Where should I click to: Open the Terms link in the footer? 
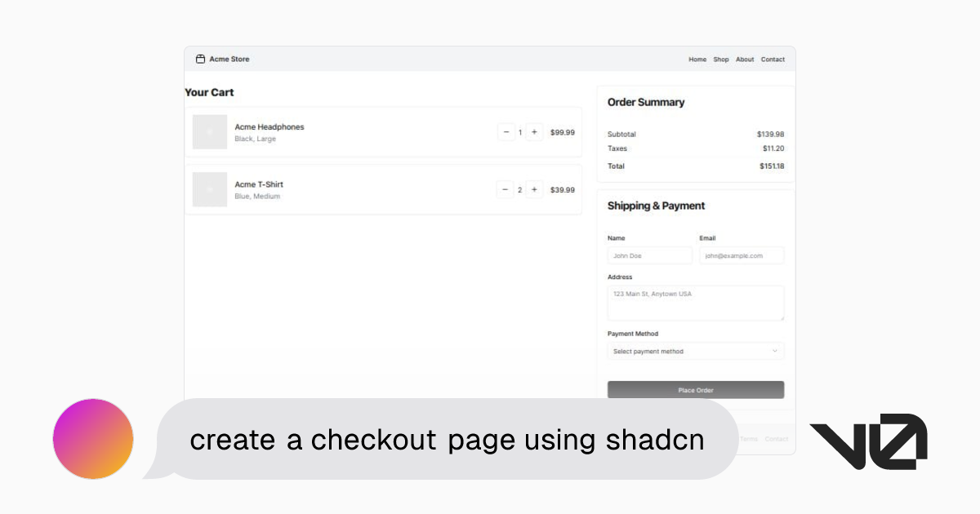click(750, 439)
